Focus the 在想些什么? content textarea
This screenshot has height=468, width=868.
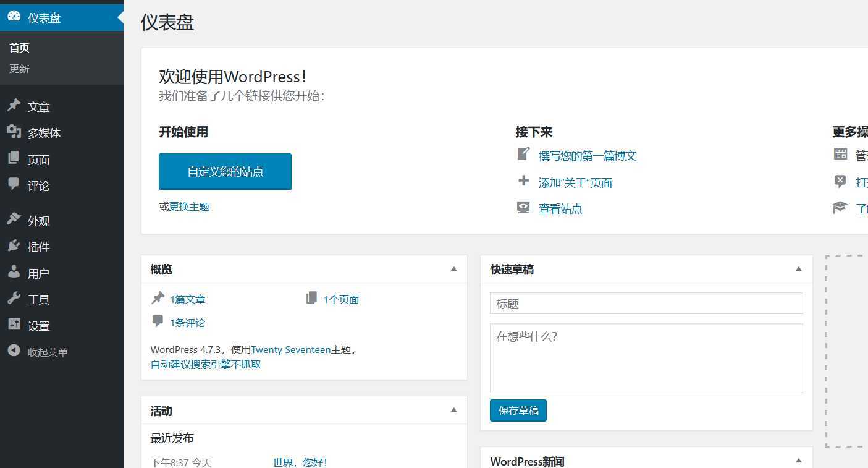click(646, 358)
